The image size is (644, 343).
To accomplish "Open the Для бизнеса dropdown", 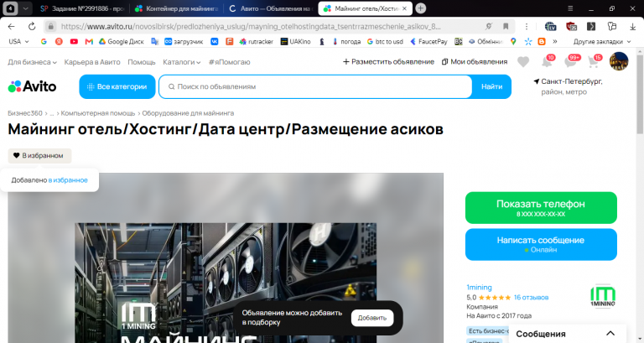I will [32, 62].
